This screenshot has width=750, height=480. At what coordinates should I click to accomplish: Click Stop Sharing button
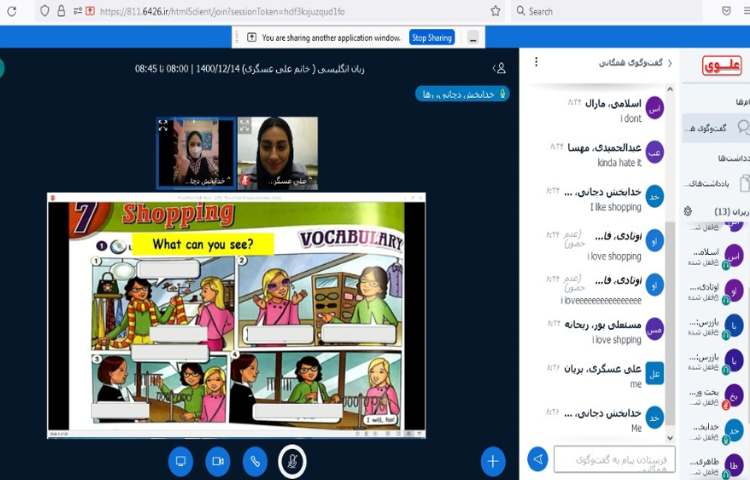tap(431, 37)
